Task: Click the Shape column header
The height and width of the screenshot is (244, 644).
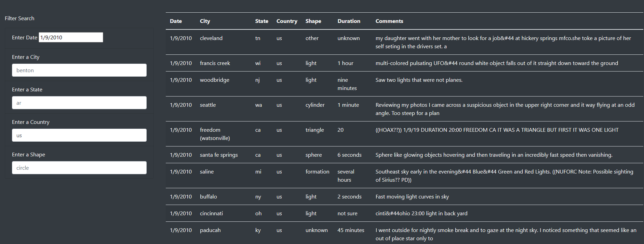Action: tap(313, 21)
